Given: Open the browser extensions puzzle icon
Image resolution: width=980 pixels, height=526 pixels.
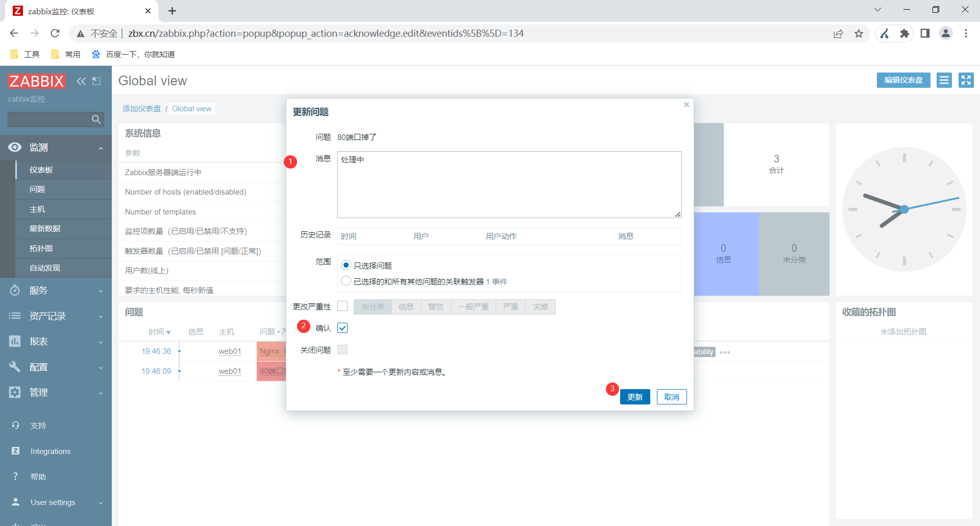Looking at the screenshot, I should pyautogui.click(x=905, y=34).
